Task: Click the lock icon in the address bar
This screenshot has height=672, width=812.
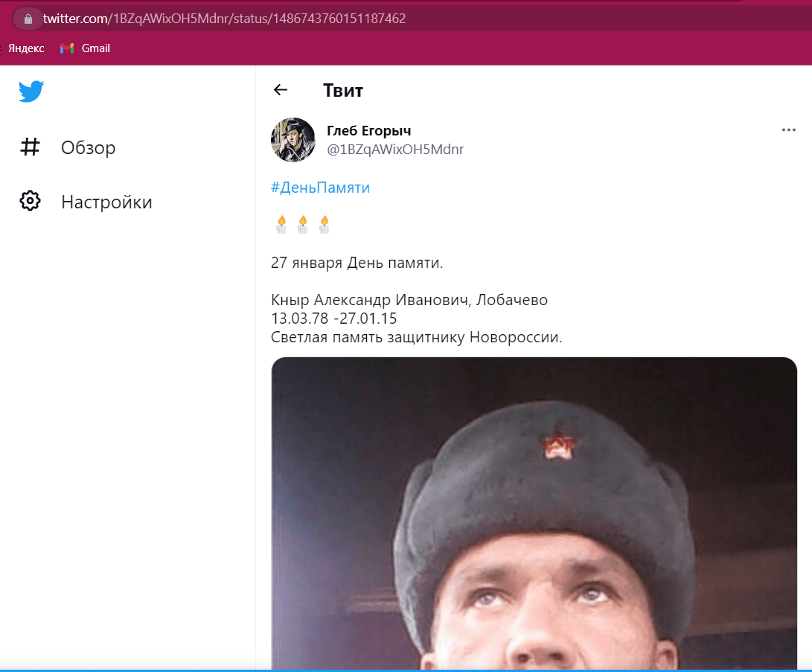Action: point(28,19)
